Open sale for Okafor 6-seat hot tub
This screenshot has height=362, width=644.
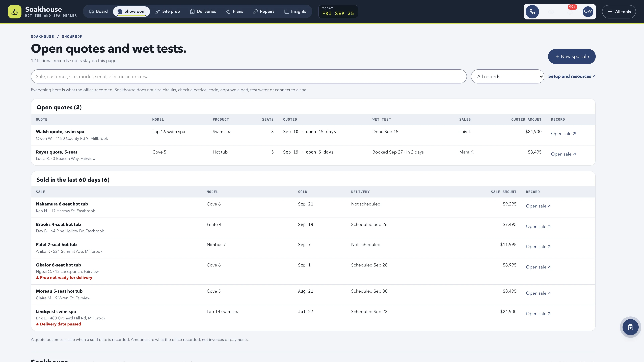538,267
